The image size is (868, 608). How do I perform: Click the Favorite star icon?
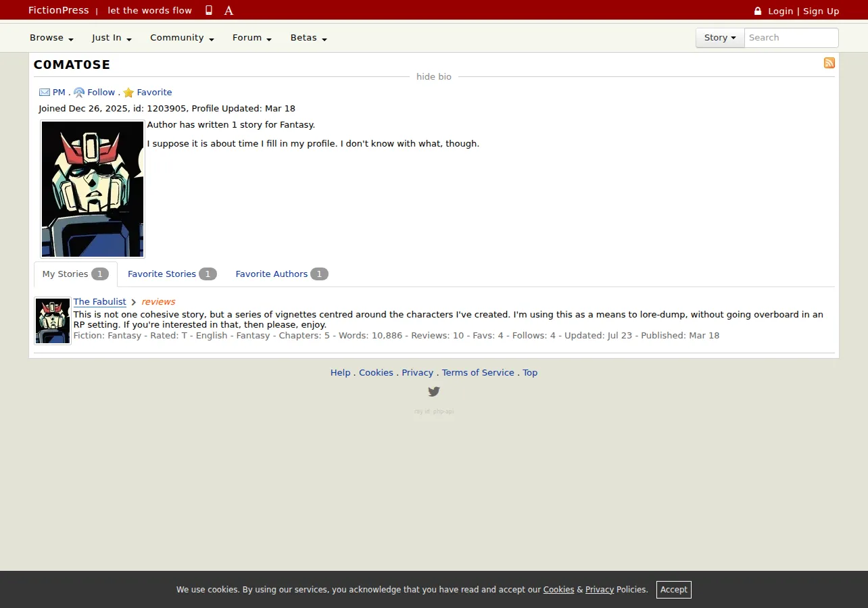pyautogui.click(x=128, y=93)
